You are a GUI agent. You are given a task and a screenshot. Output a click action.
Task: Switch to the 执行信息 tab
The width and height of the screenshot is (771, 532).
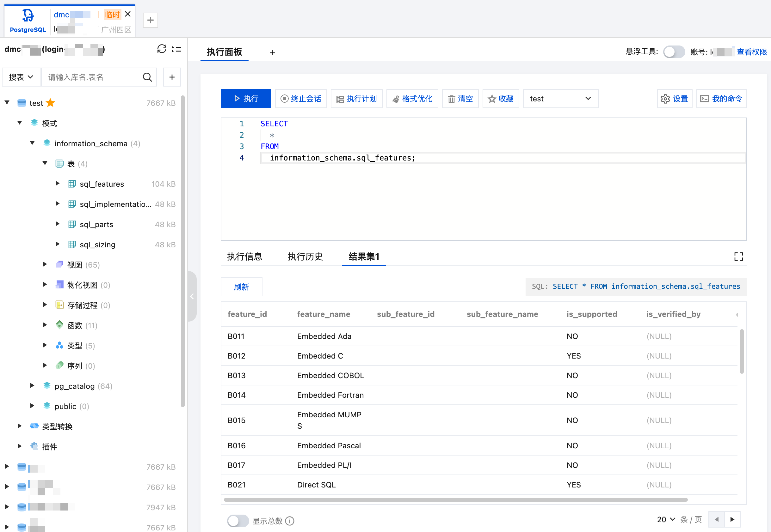(244, 256)
